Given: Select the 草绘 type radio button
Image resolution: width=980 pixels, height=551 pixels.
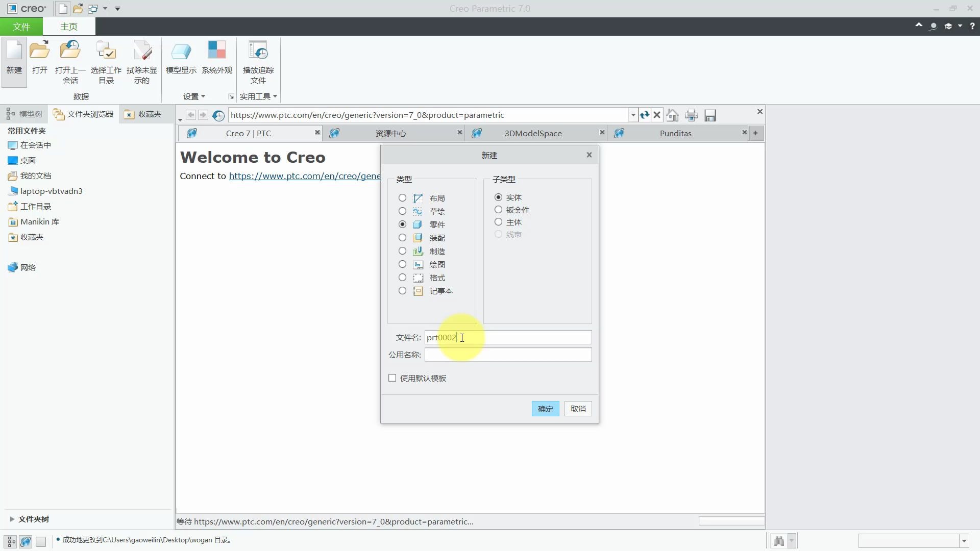Looking at the screenshot, I should (x=402, y=211).
